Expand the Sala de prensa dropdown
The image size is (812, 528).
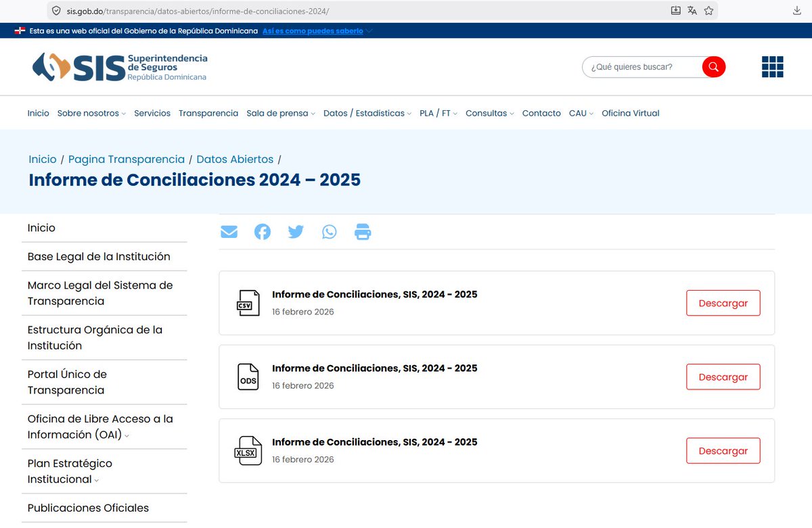281,113
